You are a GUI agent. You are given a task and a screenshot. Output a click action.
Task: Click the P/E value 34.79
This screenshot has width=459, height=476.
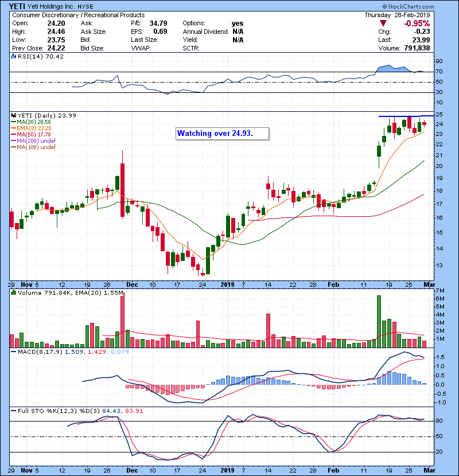click(x=158, y=24)
